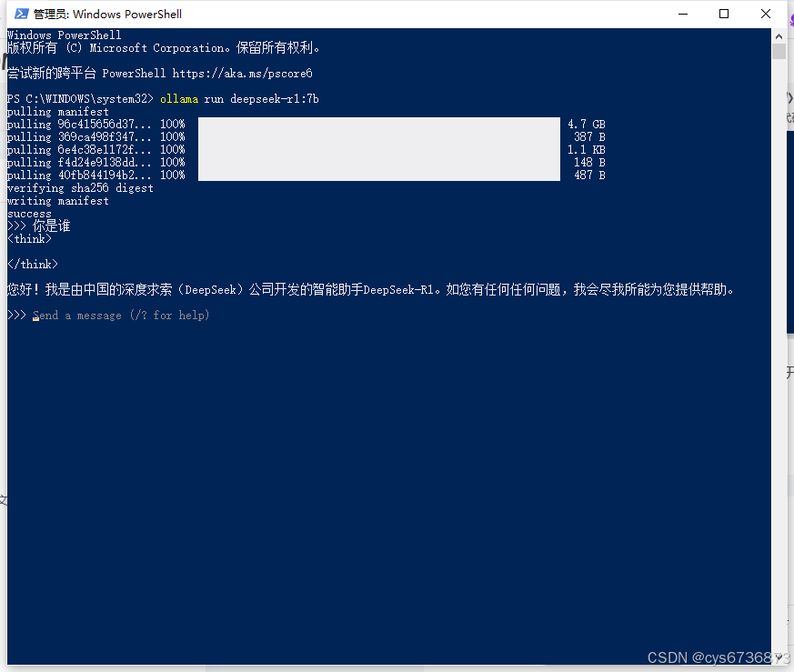The width and height of the screenshot is (794, 672).
Task: Click the opening '<think>' tag
Action: click(x=29, y=239)
